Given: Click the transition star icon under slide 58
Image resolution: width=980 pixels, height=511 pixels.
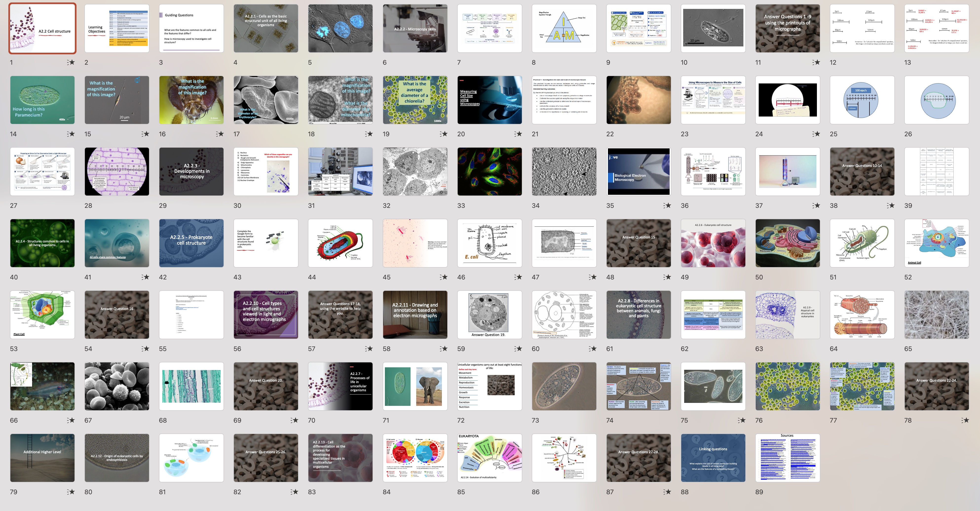Looking at the screenshot, I should (444, 349).
